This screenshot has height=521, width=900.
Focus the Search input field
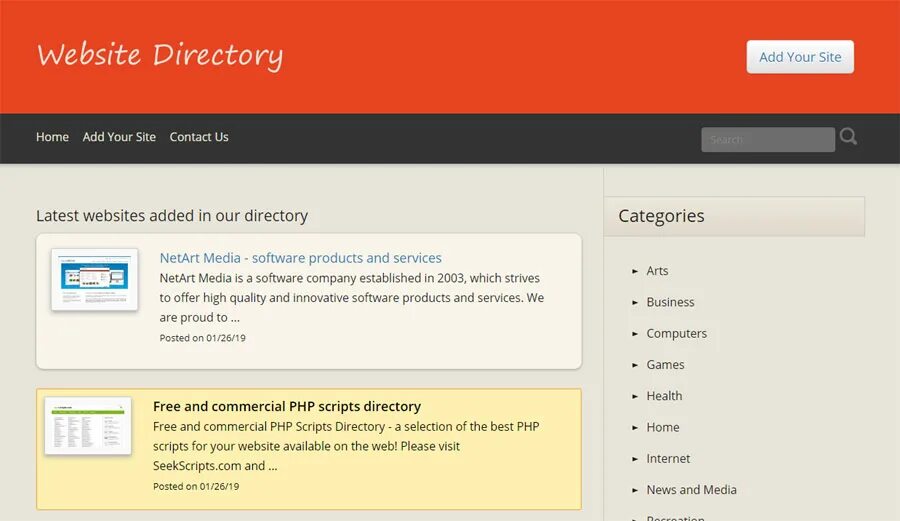point(767,140)
